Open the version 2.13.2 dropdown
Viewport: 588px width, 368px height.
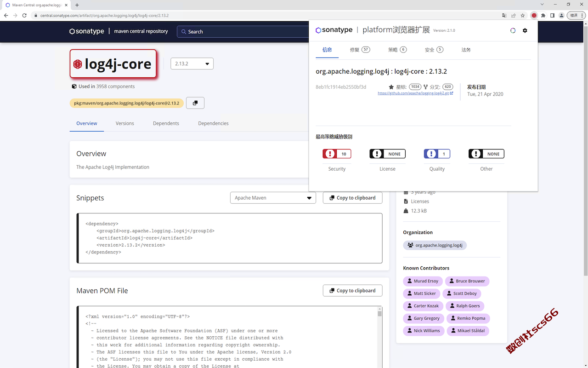(192, 63)
